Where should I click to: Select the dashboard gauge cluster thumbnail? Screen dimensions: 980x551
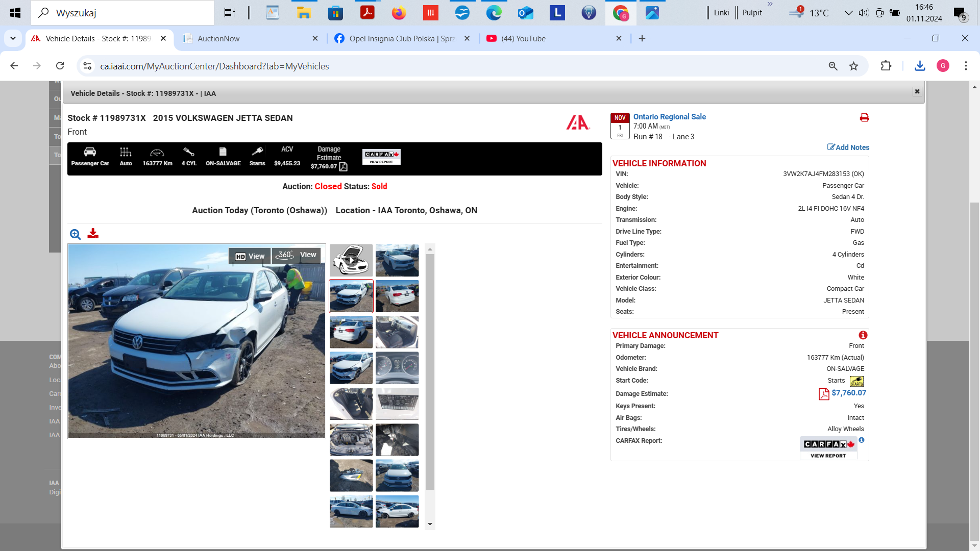[x=397, y=368]
